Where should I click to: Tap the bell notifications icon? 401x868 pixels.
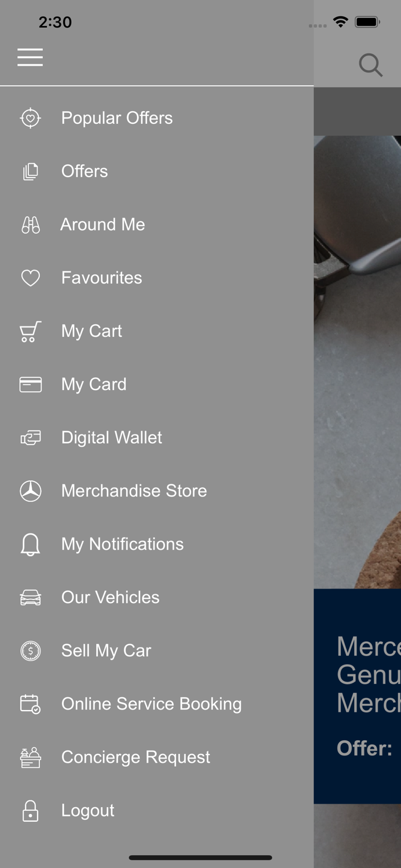(x=31, y=545)
